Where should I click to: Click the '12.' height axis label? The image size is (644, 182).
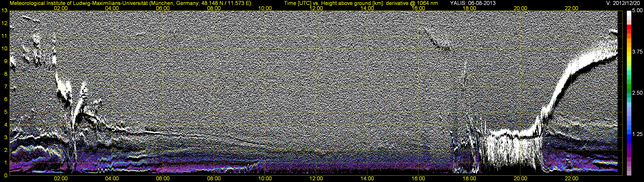tap(5, 23)
